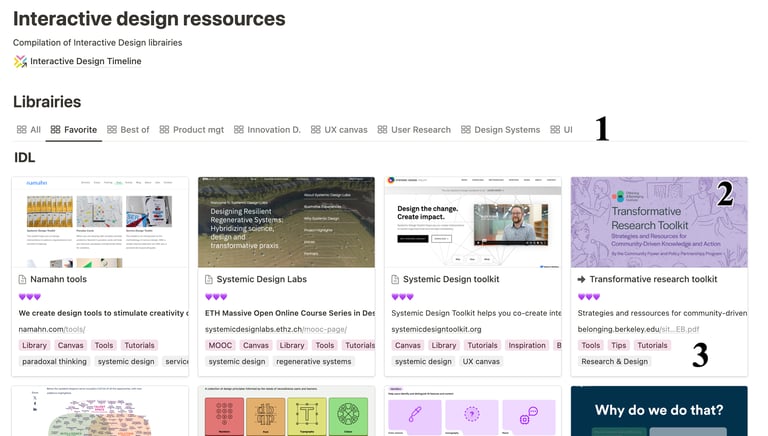Click the page icon beside Systemic Design toolkit

[395, 280]
